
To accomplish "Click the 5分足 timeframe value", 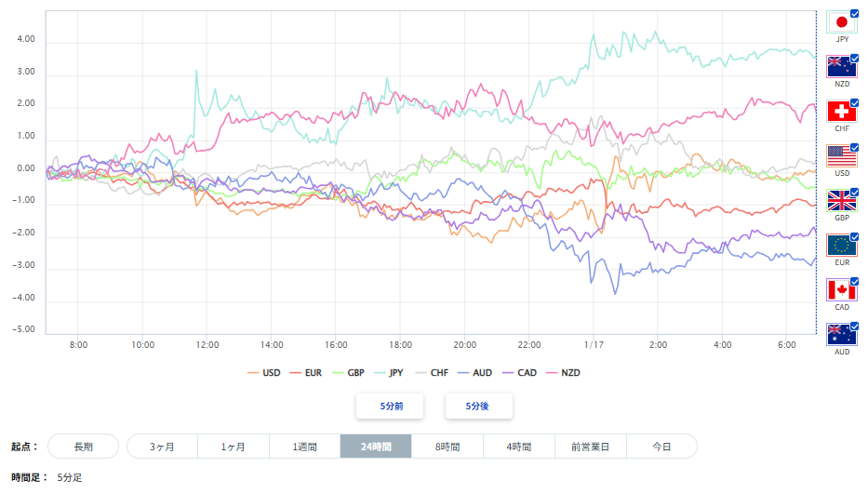I will click(69, 477).
